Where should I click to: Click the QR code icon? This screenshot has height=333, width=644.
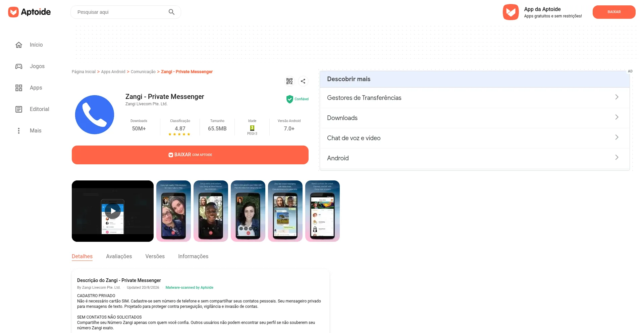[289, 81]
